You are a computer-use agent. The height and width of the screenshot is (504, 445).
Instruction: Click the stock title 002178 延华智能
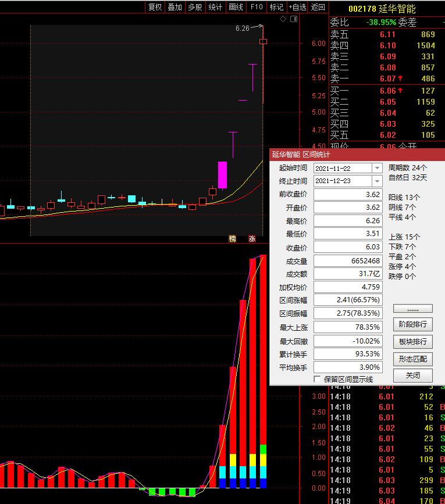(382, 9)
